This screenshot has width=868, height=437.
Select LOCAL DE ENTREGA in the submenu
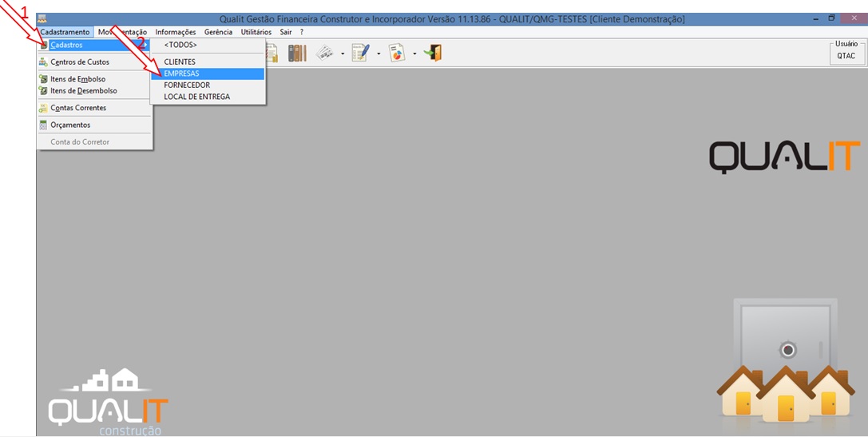[208, 97]
